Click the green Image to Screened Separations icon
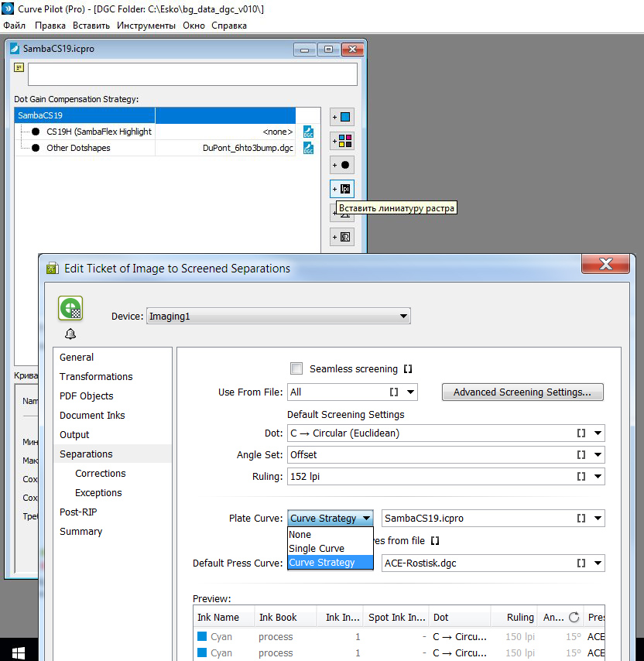644x661 pixels. click(70, 308)
